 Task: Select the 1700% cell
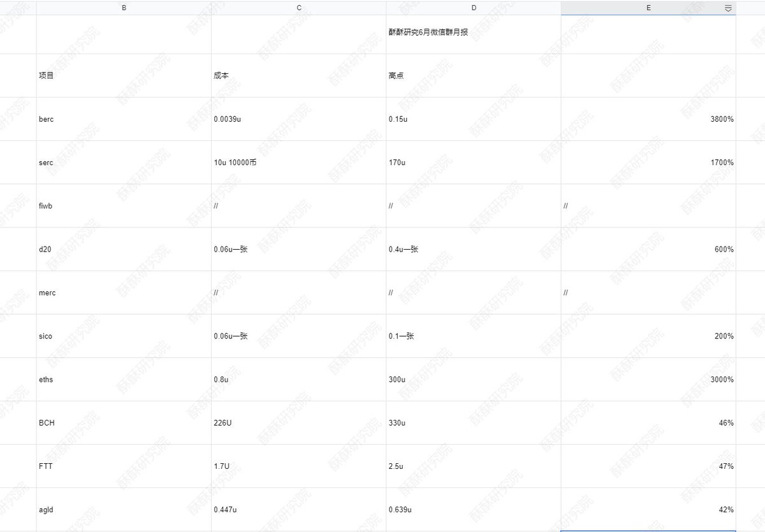[648, 162]
